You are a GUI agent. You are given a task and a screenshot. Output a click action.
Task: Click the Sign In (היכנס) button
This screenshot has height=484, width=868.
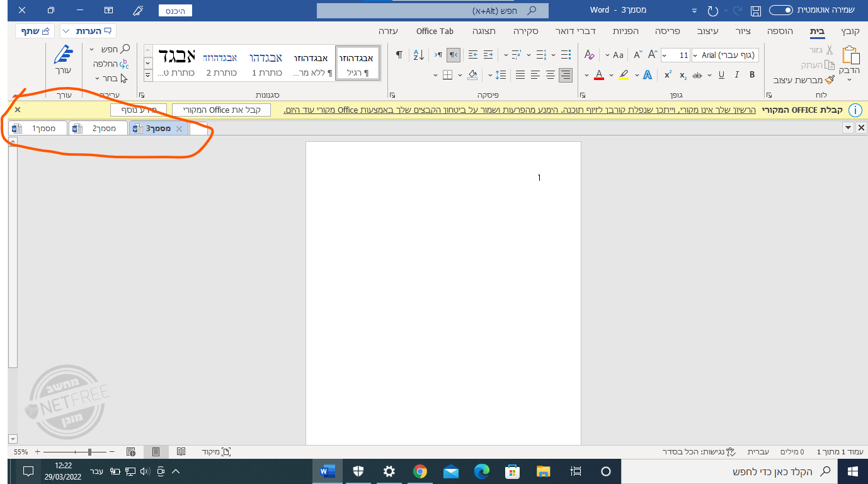coord(176,11)
